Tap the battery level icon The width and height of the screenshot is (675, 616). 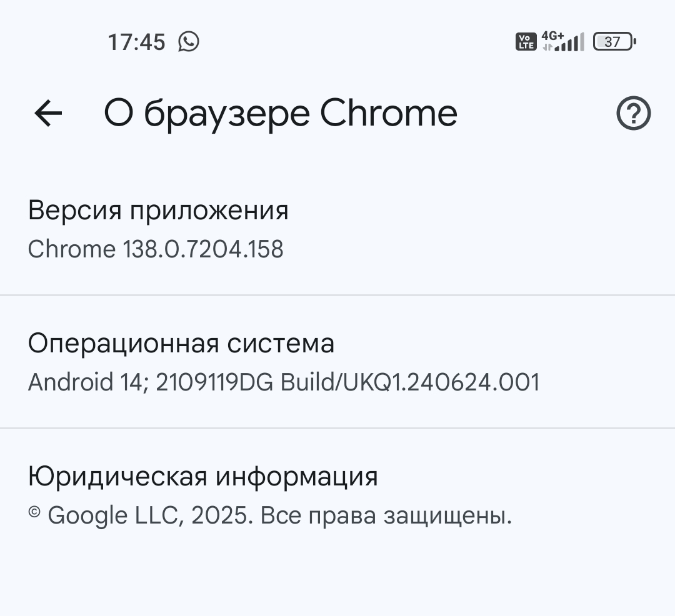[614, 42]
